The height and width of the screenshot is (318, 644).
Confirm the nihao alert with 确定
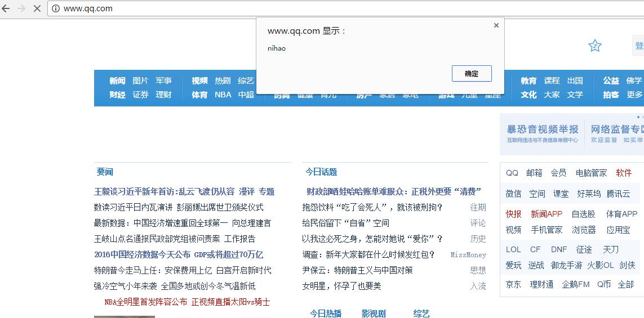(x=472, y=73)
